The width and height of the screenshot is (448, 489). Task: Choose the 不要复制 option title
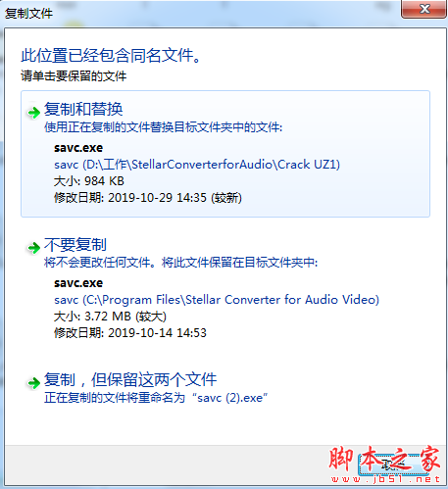point(75,244)
